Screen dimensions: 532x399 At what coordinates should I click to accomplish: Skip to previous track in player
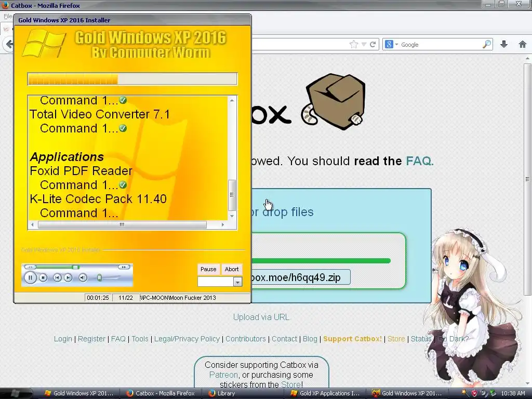click(x=57, y=278)
